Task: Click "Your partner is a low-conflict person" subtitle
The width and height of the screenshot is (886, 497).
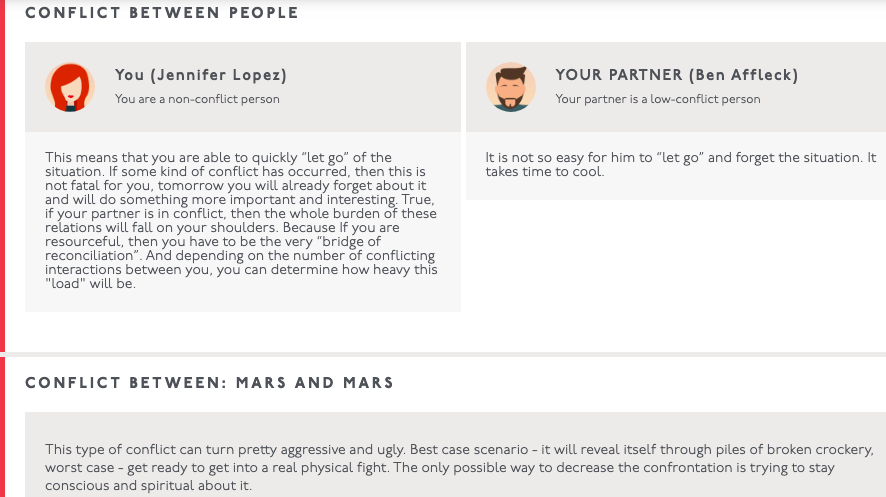Action: tap(658, 99)
